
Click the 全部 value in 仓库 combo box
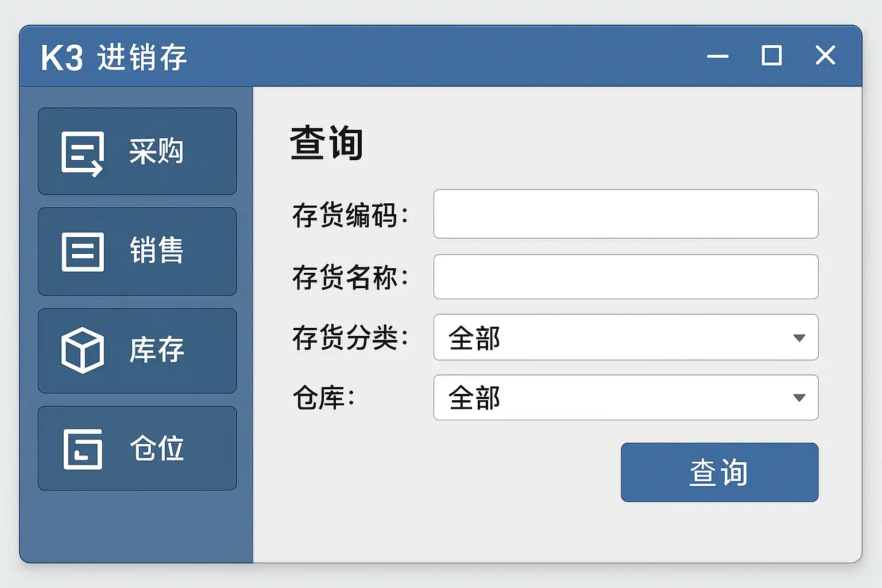coord(474,398)
